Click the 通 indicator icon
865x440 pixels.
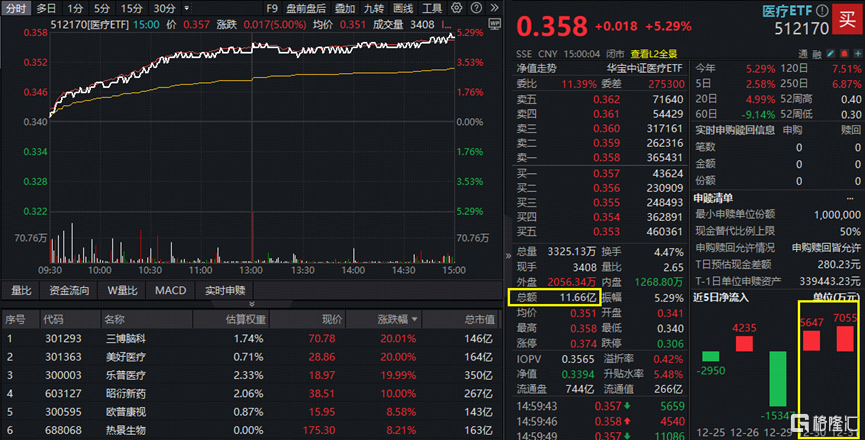pos(803,53)
